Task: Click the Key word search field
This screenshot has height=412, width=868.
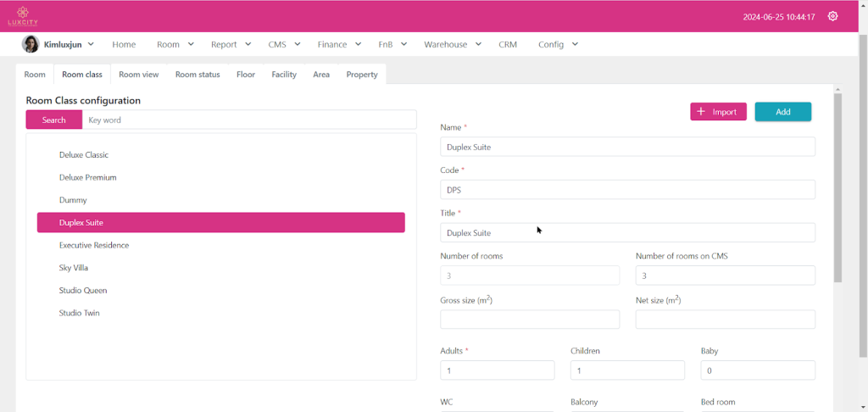Action: 248,120
